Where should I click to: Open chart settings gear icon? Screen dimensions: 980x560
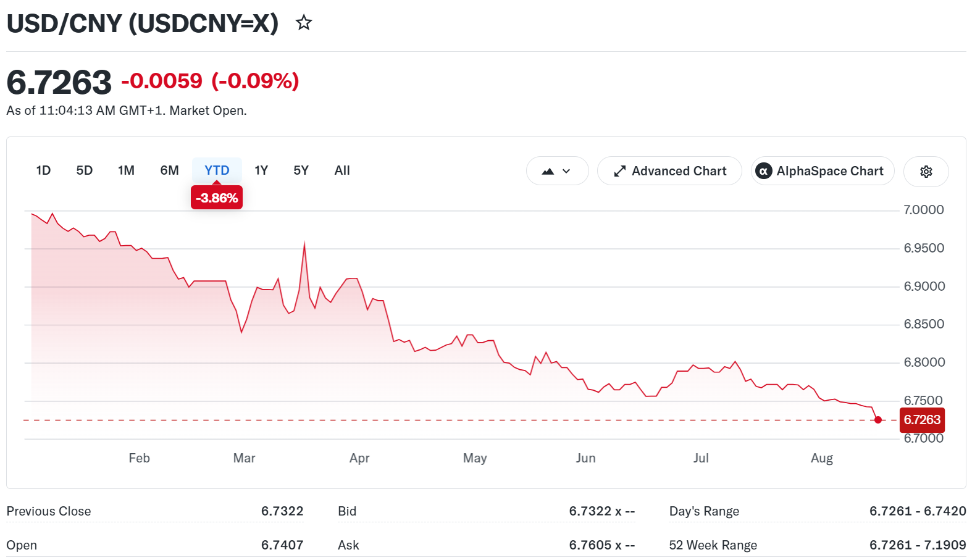926,171
